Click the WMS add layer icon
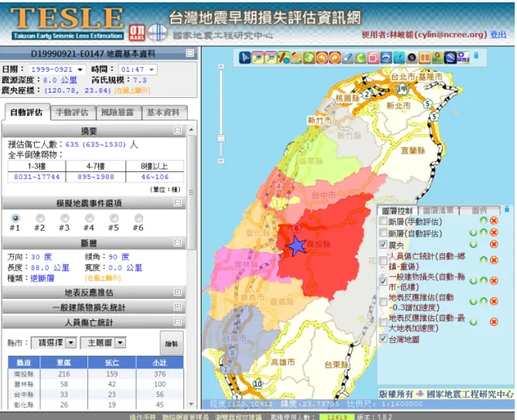 tap(463, 58)
